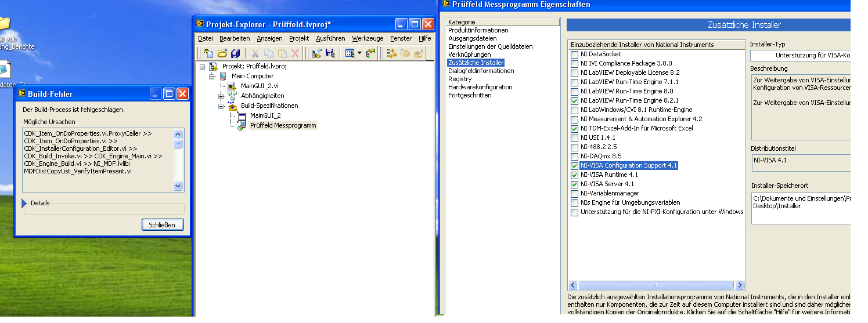Click the MainGUI_2.vi file icon
Image resolution: width=868 pixels, height=323 pixels.
(x=232, y=86)
